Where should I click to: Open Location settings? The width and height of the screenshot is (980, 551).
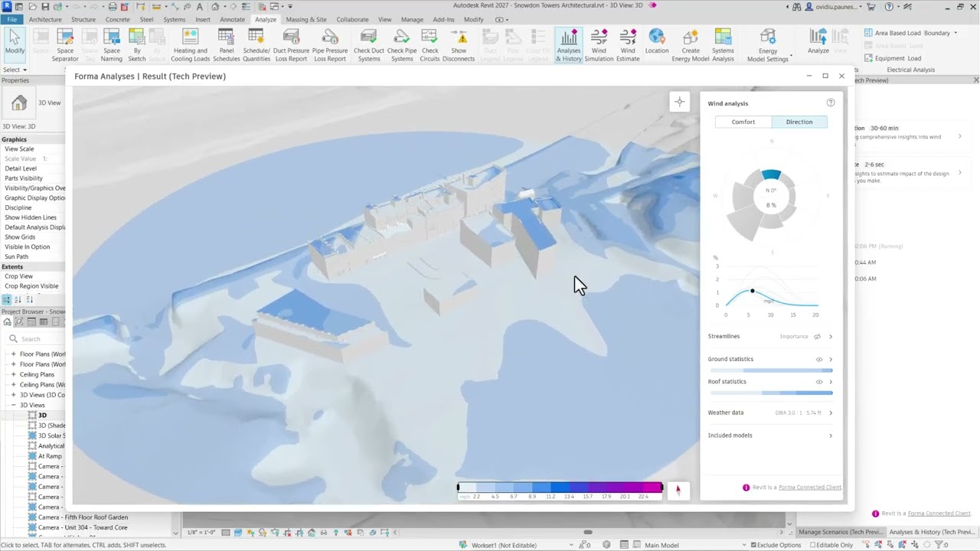[657, 41]
